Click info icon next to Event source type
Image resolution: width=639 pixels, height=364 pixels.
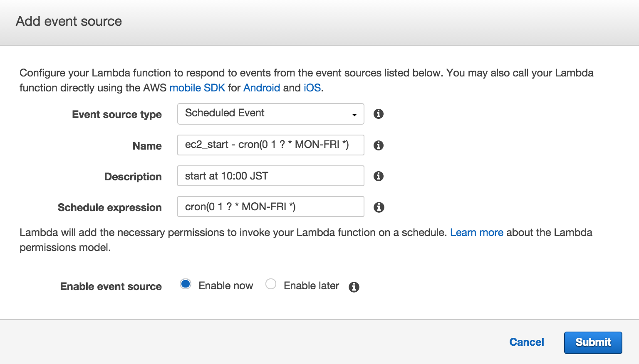click(378, 114)
